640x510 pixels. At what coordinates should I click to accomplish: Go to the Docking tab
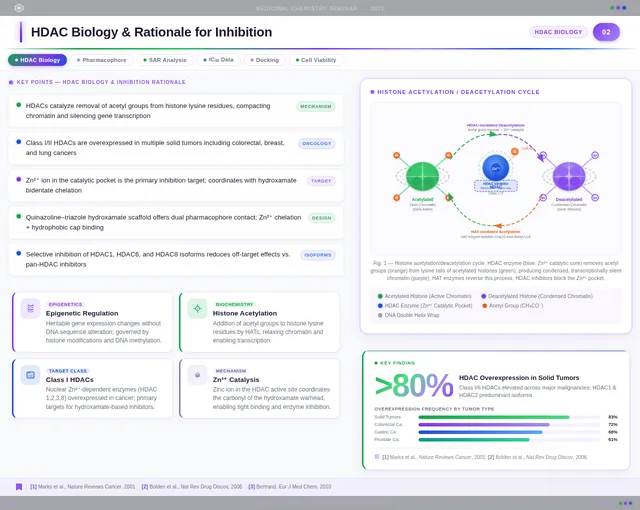[264, 60]
